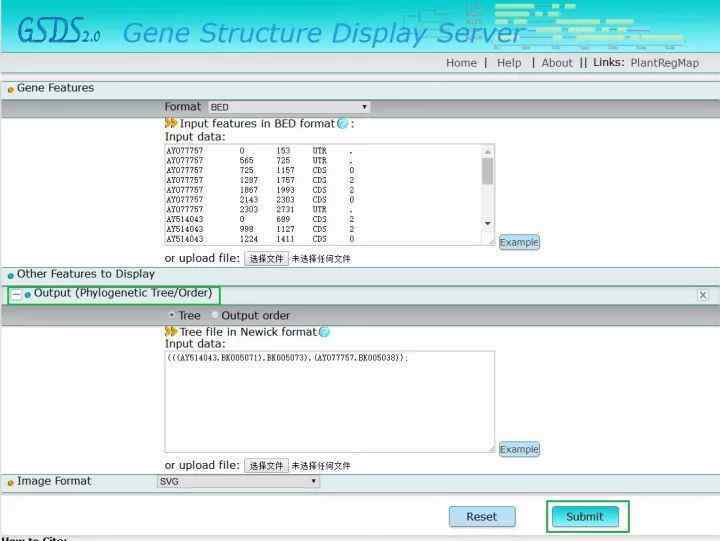Viewport: 720px width, 541px height.
Task: Open the Format BED dropdown
Action: pos(288,107)
